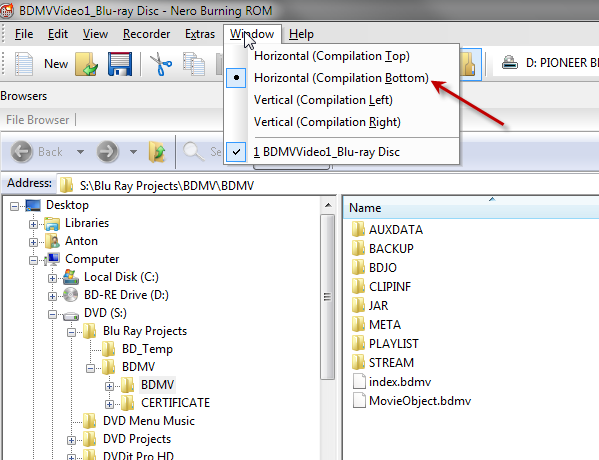The image size is (599, 460).
Task: Expand the Local Disk (C:) node
Action: click(52, 278)
